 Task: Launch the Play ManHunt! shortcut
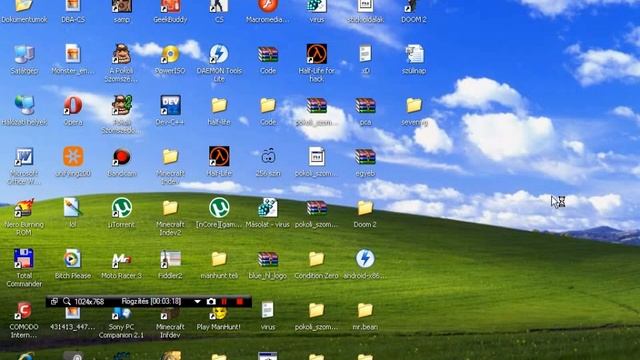pyautogui.click(x=219, y=313)
